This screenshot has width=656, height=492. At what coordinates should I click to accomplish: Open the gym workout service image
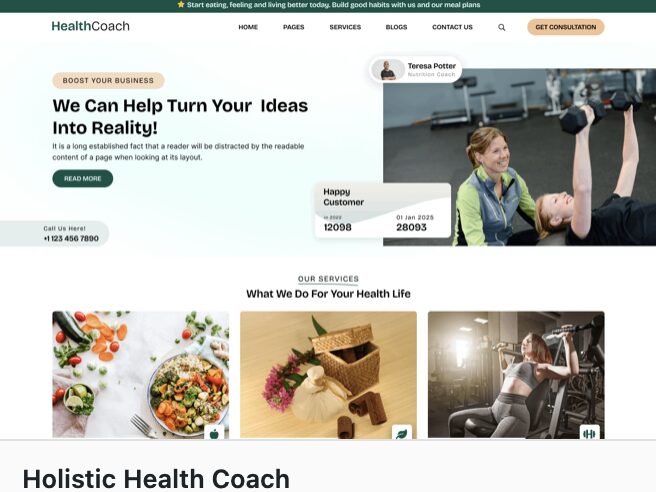[x=516, y=375]
